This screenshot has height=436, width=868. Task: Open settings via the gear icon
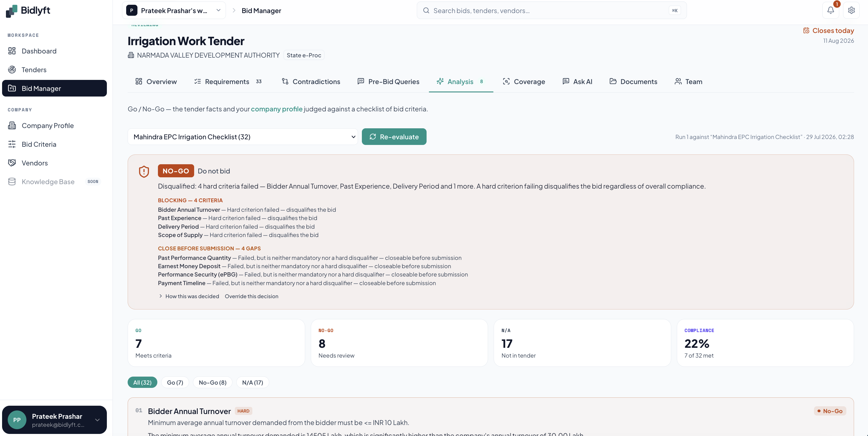coord(851,10)
